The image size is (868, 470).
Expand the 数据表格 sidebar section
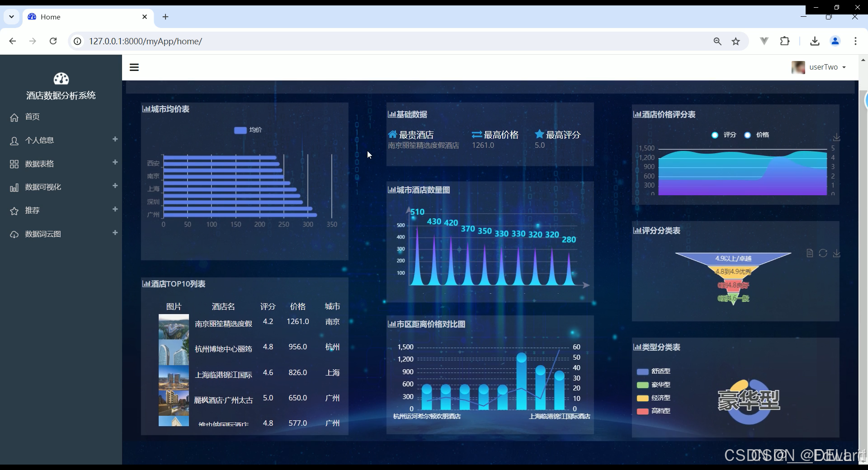(115, 163)
